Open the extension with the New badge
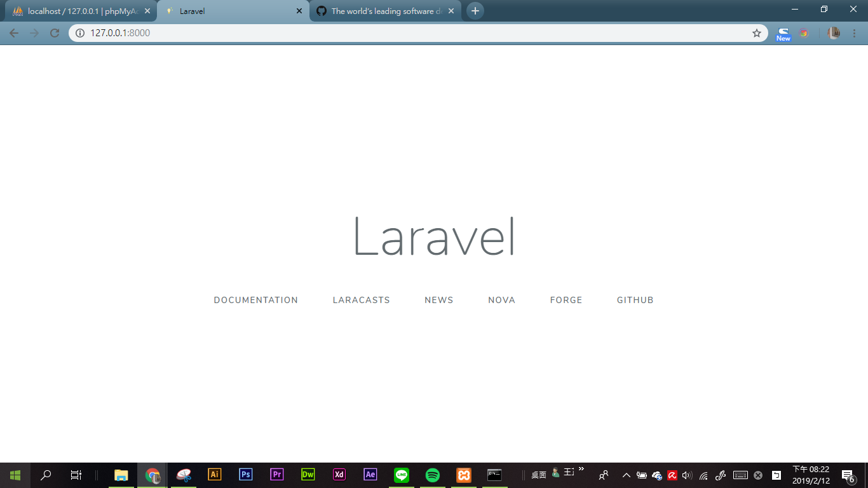This screenshot has width=868, height=488. click(x=783, y=34)
